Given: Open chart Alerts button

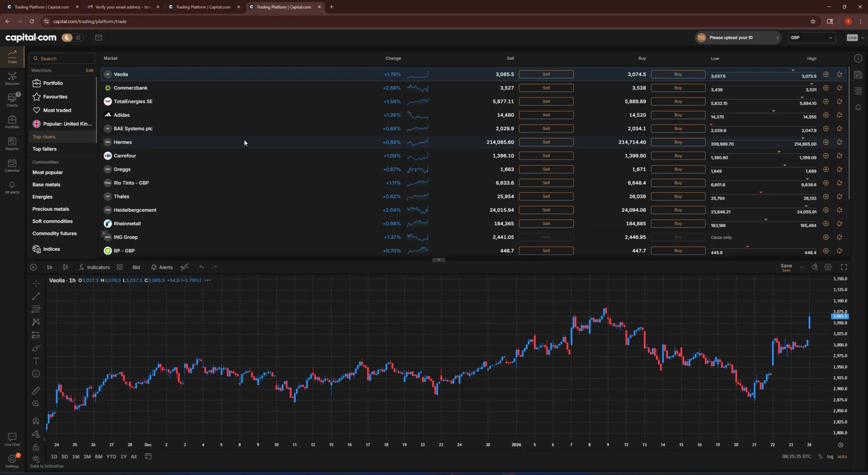Looking at the screenshot, I should 162,267.
